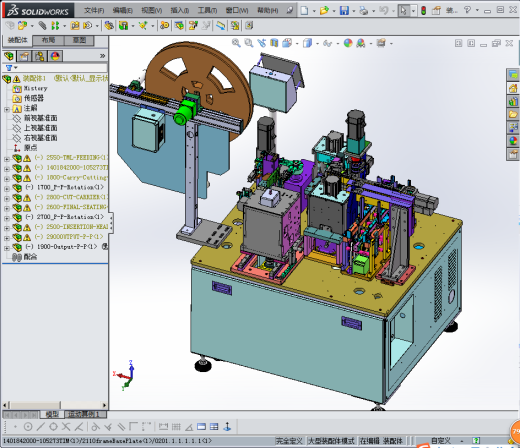
Task: Open the 工具(T) menu
Action: pos(207,10)
